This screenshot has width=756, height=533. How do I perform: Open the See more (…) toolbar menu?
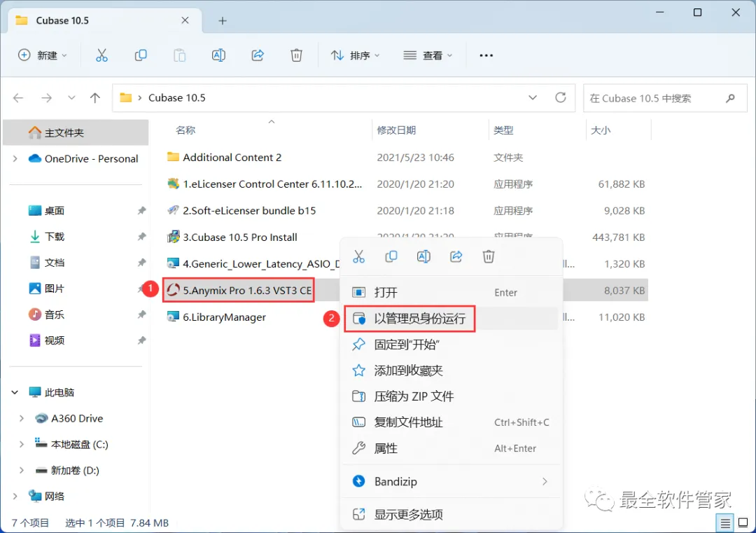[x=486, y=55]
